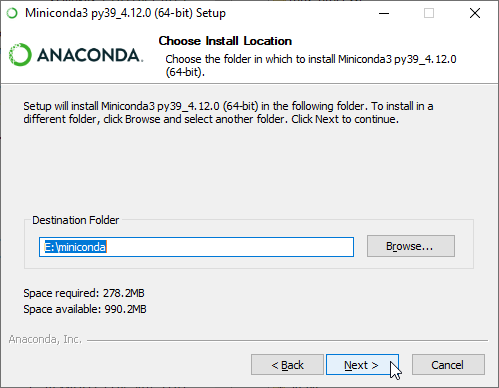Click the Choose Install Location heading
This screenshot has width=499, height=388.
225,41
